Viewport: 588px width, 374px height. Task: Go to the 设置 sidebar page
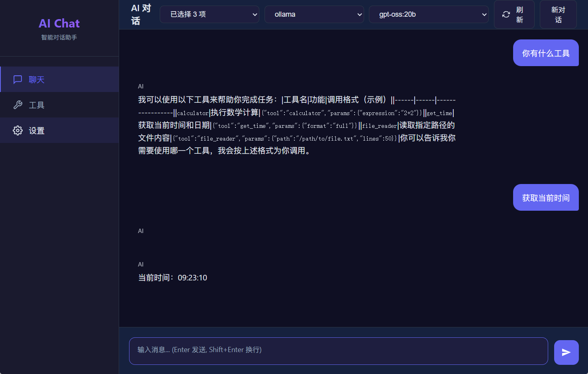37,131
